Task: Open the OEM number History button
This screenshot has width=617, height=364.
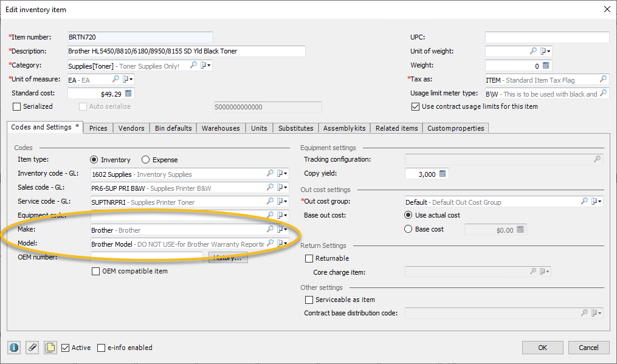Action: click(228, 258)
